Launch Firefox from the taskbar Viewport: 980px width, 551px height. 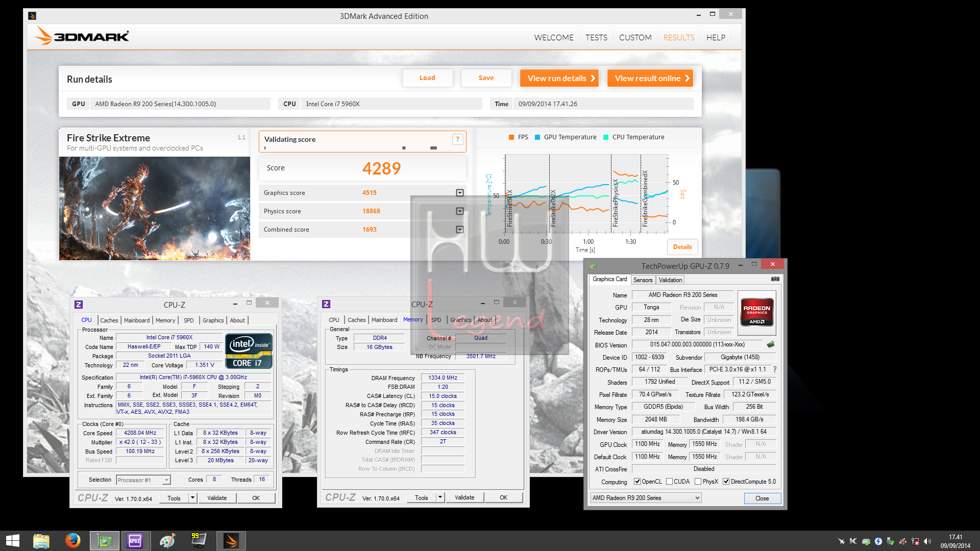pyautogui.click(x=72, y=541)
